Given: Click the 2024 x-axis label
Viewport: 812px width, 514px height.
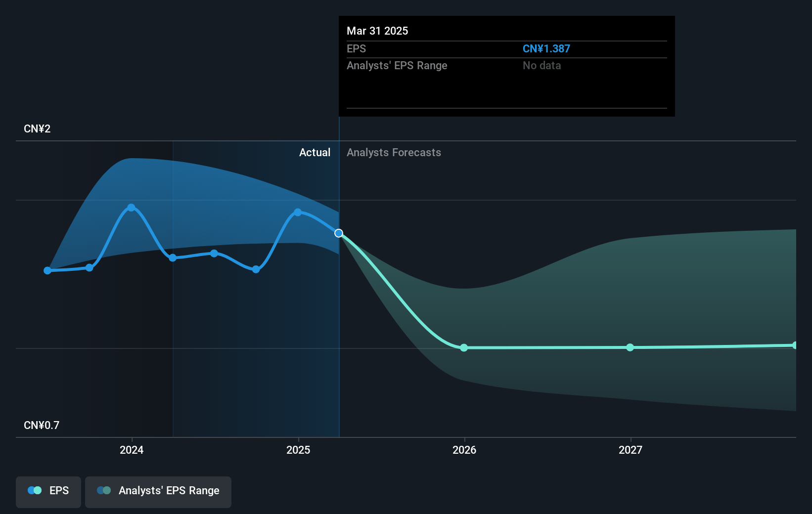Looking at the screenshot, I should [x=132, y=450].
